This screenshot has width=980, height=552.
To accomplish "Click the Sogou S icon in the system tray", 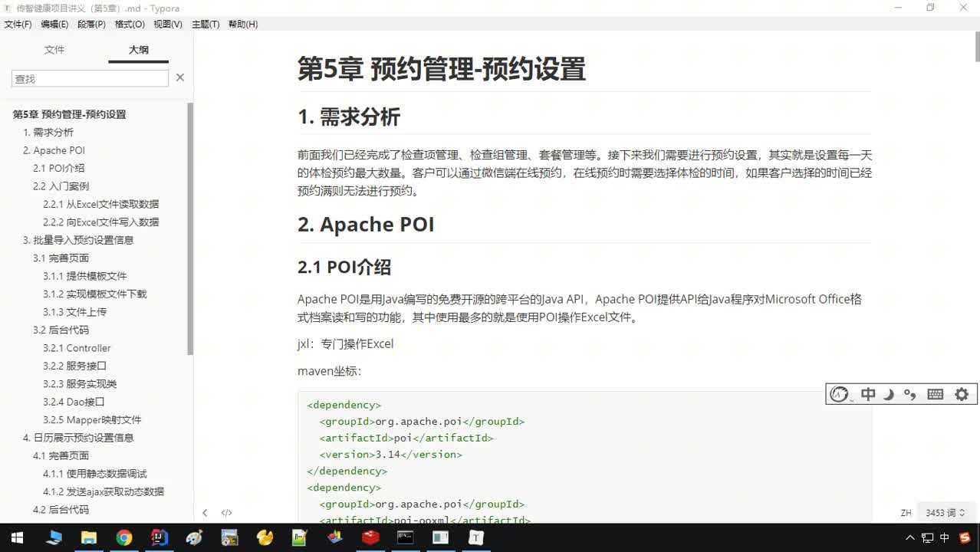I will (965, 537).
